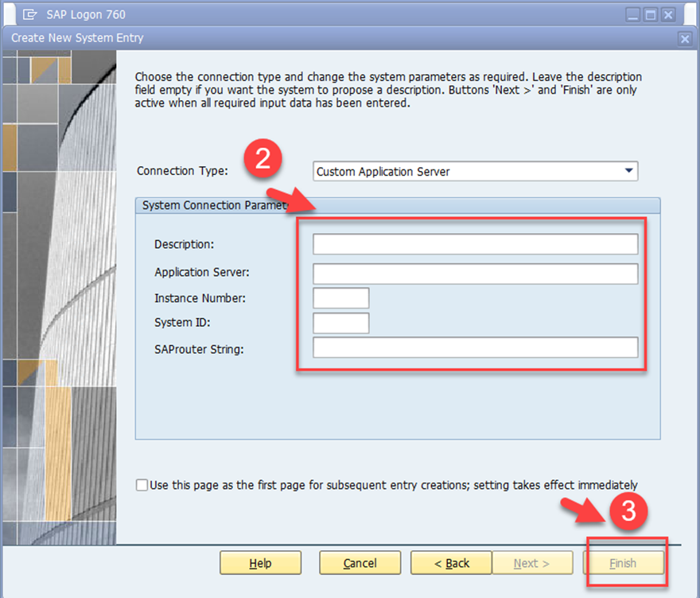Focus the SAProuter String field

475,348
